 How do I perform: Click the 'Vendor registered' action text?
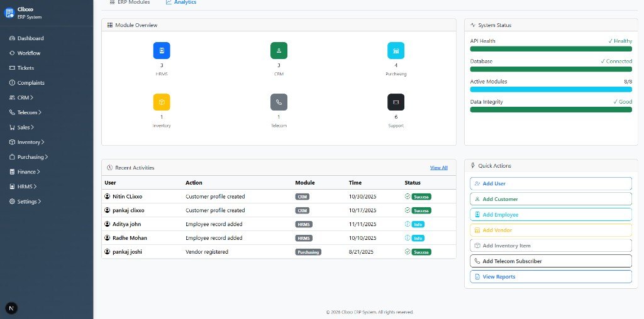point(206,252)
